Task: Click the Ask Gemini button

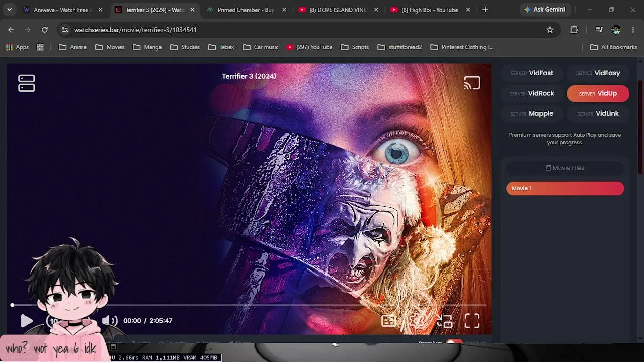Action: 544,10
